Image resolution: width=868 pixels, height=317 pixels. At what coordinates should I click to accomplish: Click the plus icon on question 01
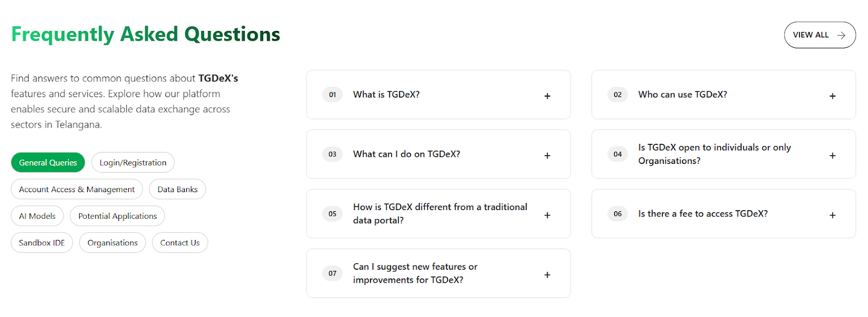(x=547, y=96)
